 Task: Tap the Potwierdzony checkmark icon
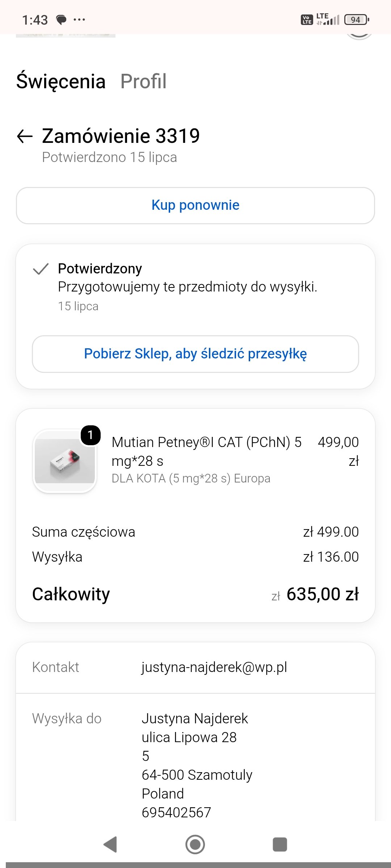pyautogui.click(x=41, y=269)
